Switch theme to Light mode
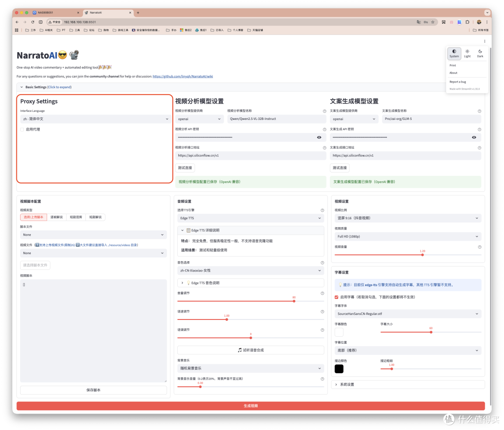Screen dimensions: 504x430 467,53
